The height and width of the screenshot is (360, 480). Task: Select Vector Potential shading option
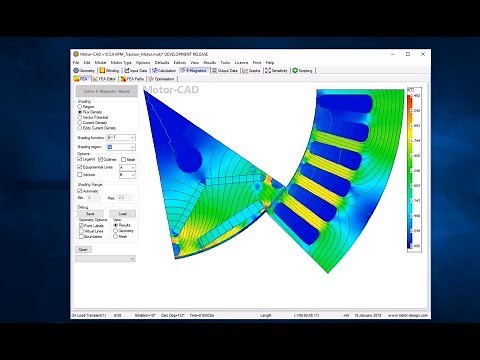click(x=80, y=117)
